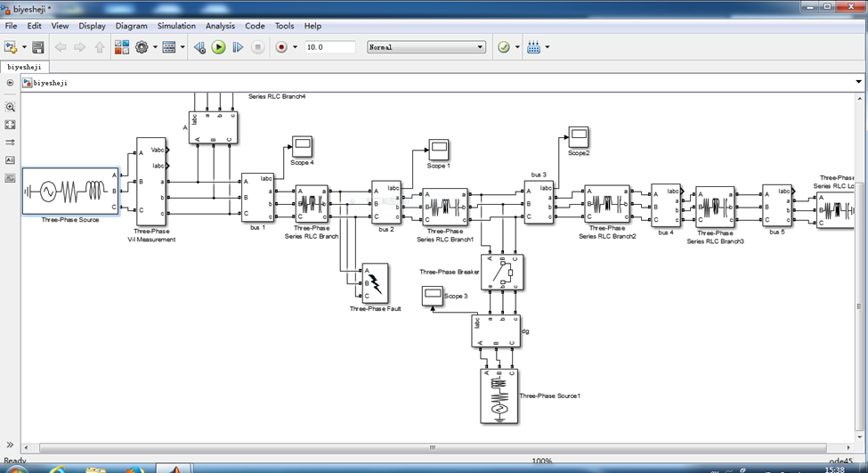Toggle the Hide/Show Explorer Bar button
This screenshot has width=868, height=473.
tap(10, 83)
